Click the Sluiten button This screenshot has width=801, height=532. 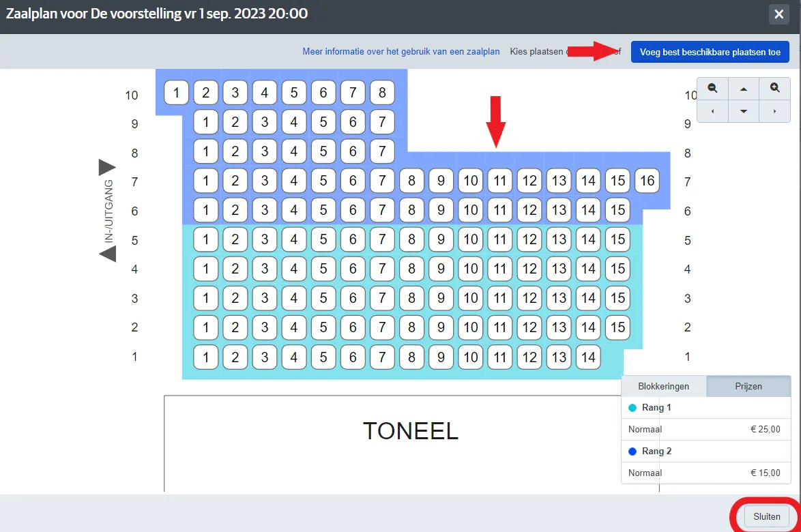[767, 517]
